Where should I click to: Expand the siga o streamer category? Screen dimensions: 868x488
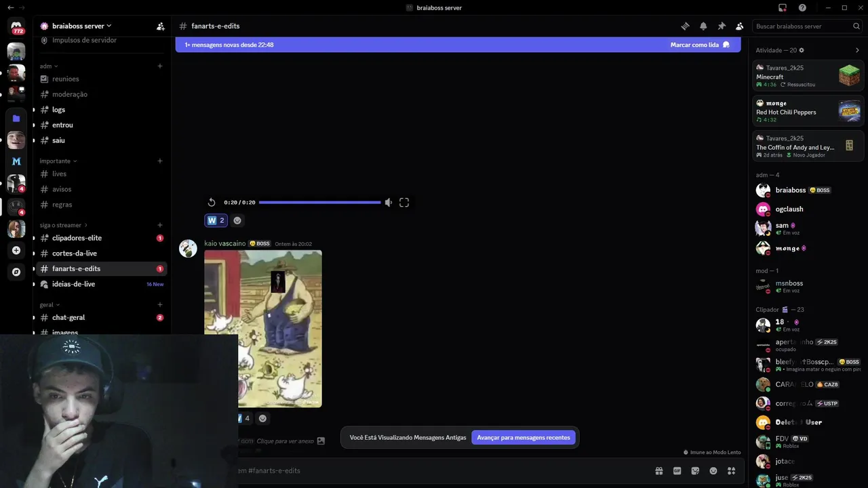click(x=64, y=225)
